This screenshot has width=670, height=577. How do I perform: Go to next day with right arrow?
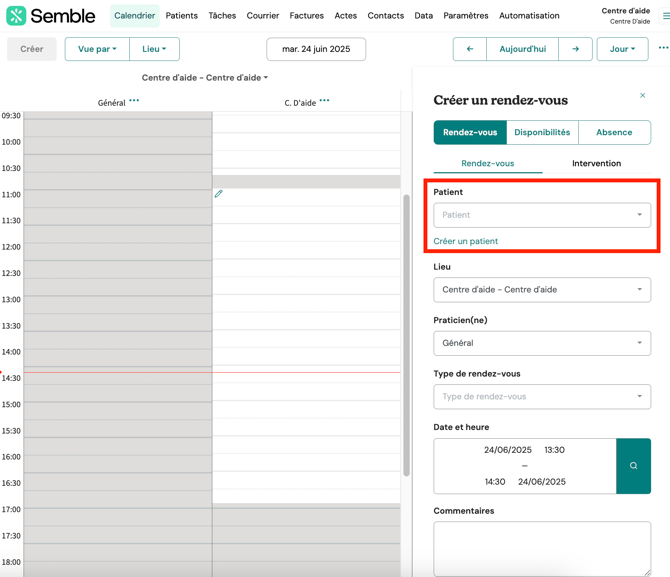(575, 49)
